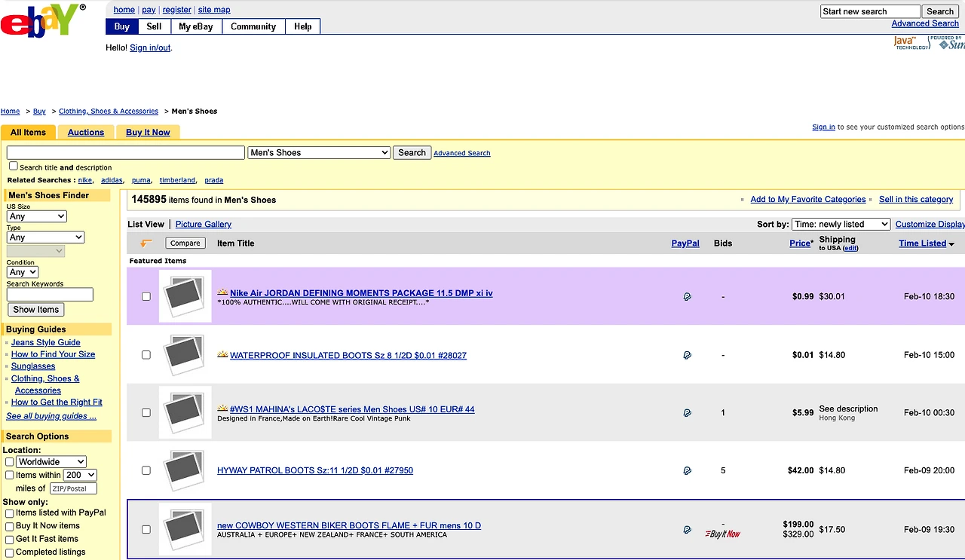The height and width of the screenshot is (560, 965).
Task: Click featured sunrise icon beside Waterproof Insulated Boots
Action: [x=222, y=354]
